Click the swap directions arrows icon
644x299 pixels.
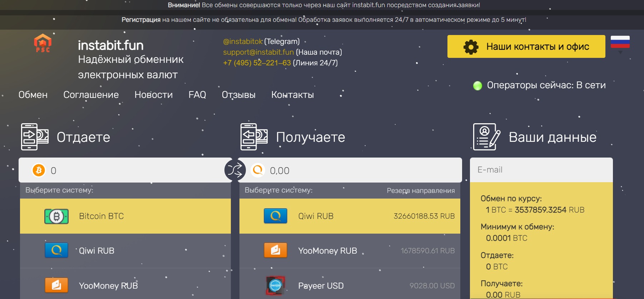coord(235,170)
